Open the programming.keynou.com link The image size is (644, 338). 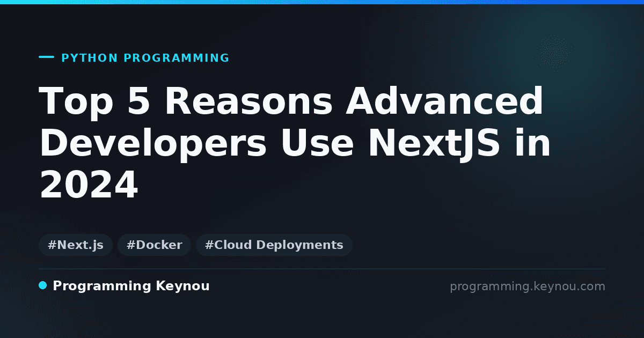pyautogui.click(x=528, y=286)
